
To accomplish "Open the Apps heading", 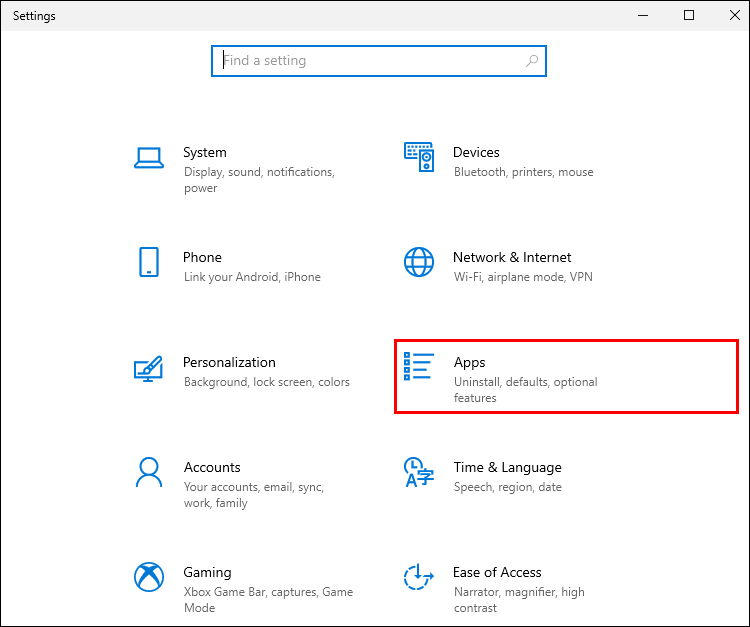I will coord(469,363).
